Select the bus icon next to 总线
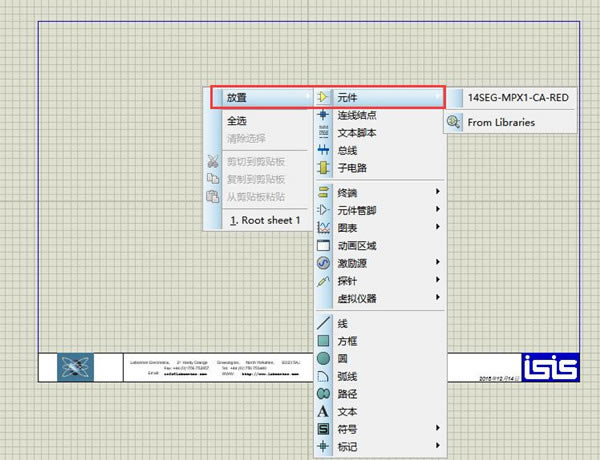The image size is (600, 460). tap(323, 150)
